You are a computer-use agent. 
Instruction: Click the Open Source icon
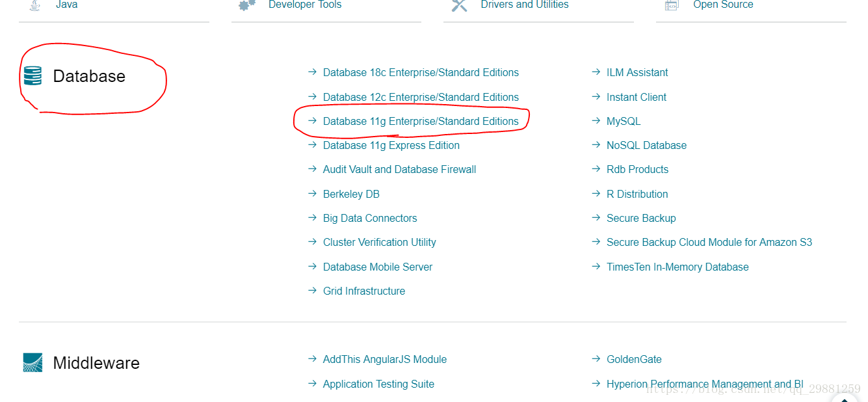pyautogui.click(x=672, y=5)
